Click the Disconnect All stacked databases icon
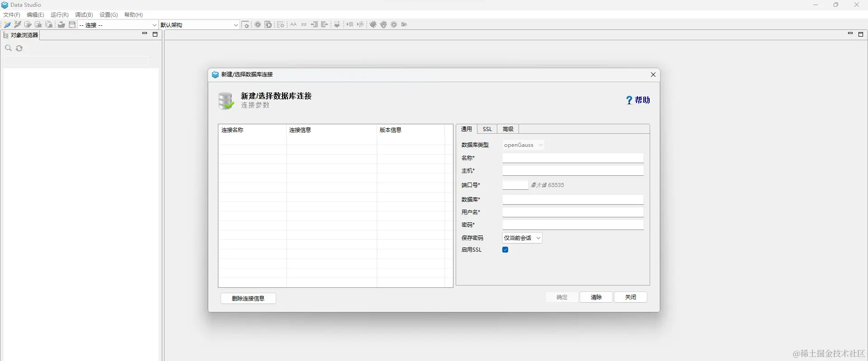This screenshot has height=361, width=868. (x=49, y=25)
